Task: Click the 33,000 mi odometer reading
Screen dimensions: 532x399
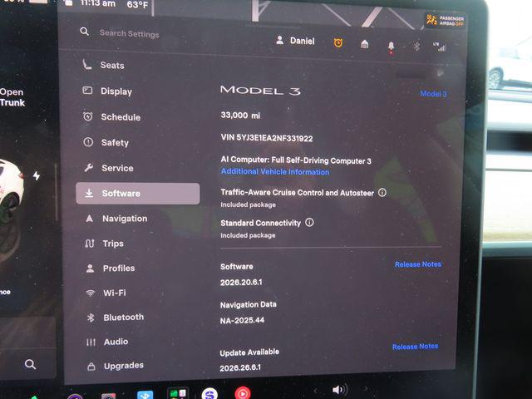Action: point(240,116)
